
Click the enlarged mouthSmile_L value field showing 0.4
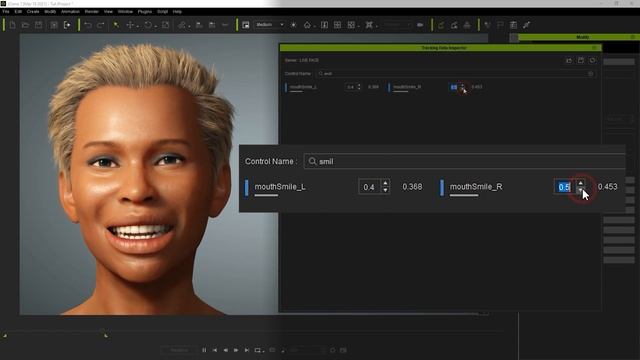click(x=370, y=187)
